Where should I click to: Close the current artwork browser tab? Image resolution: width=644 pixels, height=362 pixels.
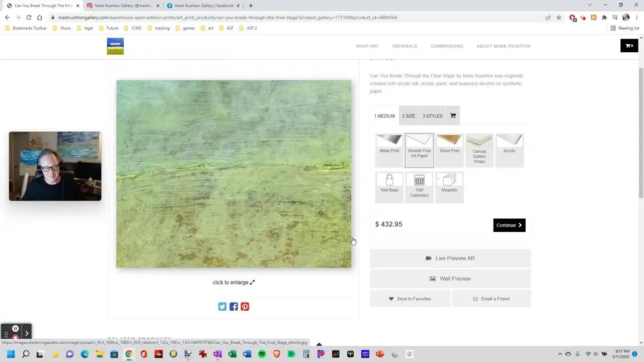[x=77, y=6]
